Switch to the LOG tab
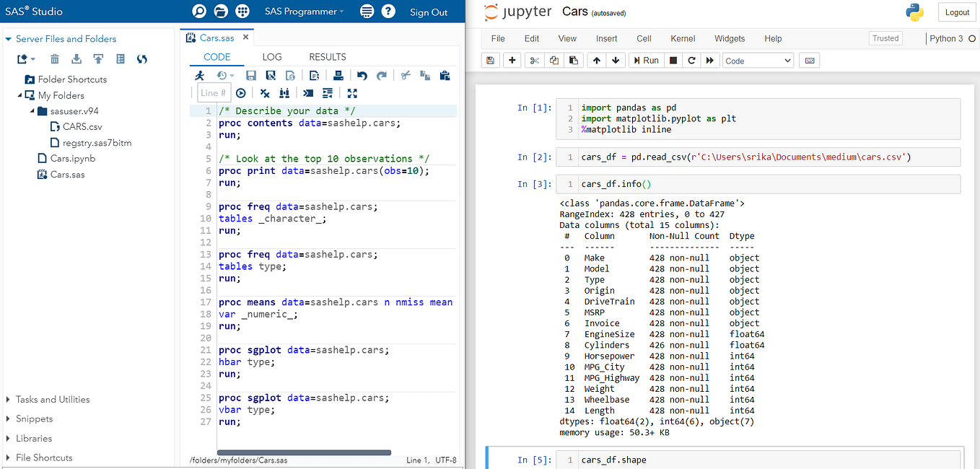 tap(272, 57)
